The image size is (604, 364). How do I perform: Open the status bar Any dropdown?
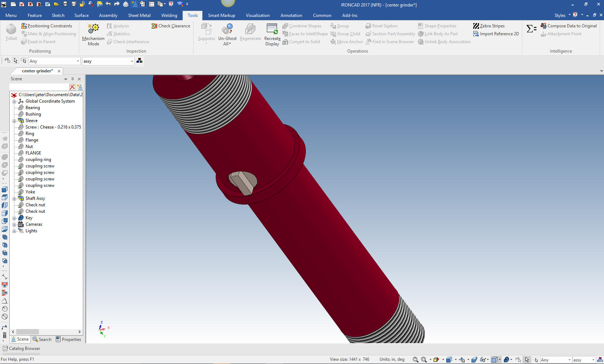point(569,360)
